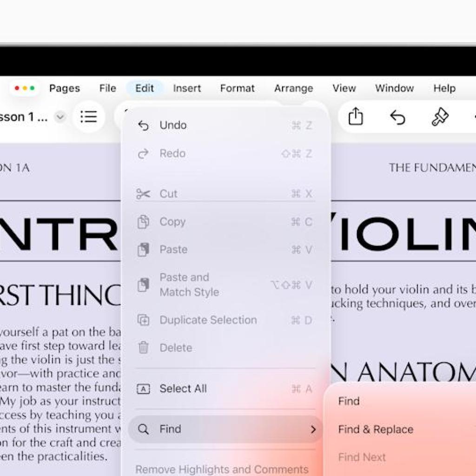Select Paste and Match Style
The image size is (476, 476).
coord(189,284)
